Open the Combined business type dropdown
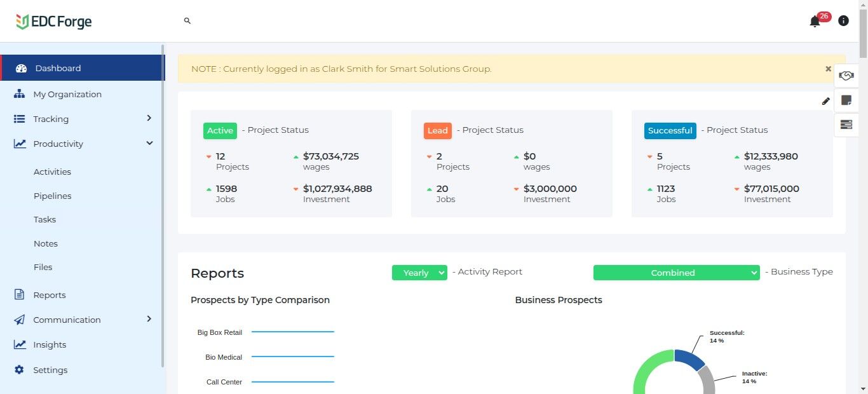868x394 pixels. (676, 273)
